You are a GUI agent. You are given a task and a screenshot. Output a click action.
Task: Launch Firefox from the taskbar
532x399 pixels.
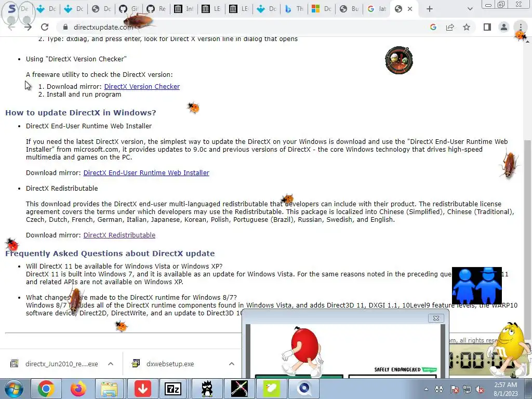78,389
